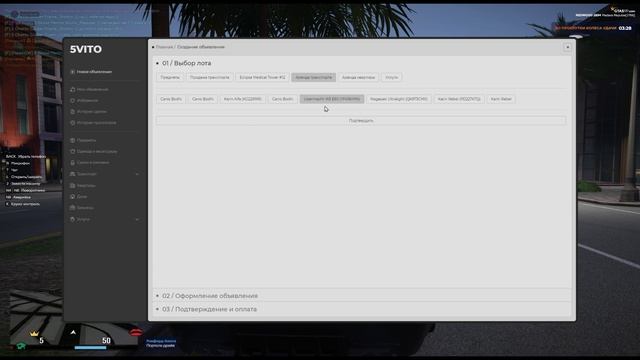The width and height of the screenshot is (640, 360).
Task: Choose the Maibatsu vehicle chip
Action: click(x=398, y=99)
